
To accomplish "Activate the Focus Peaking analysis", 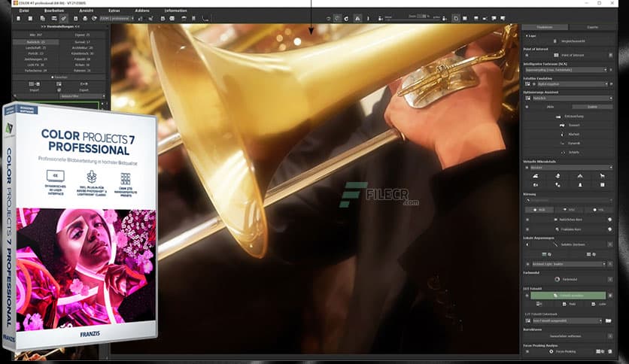I will (564, 351).
